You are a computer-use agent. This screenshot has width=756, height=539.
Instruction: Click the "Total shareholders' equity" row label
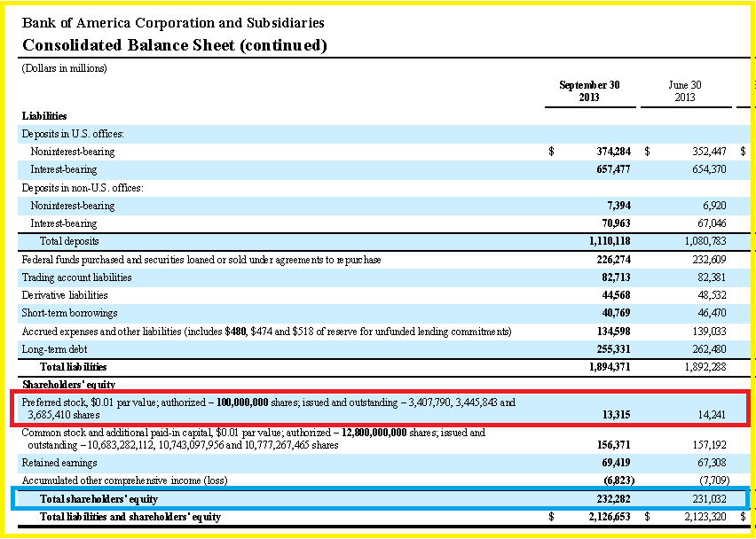[98, 499]
